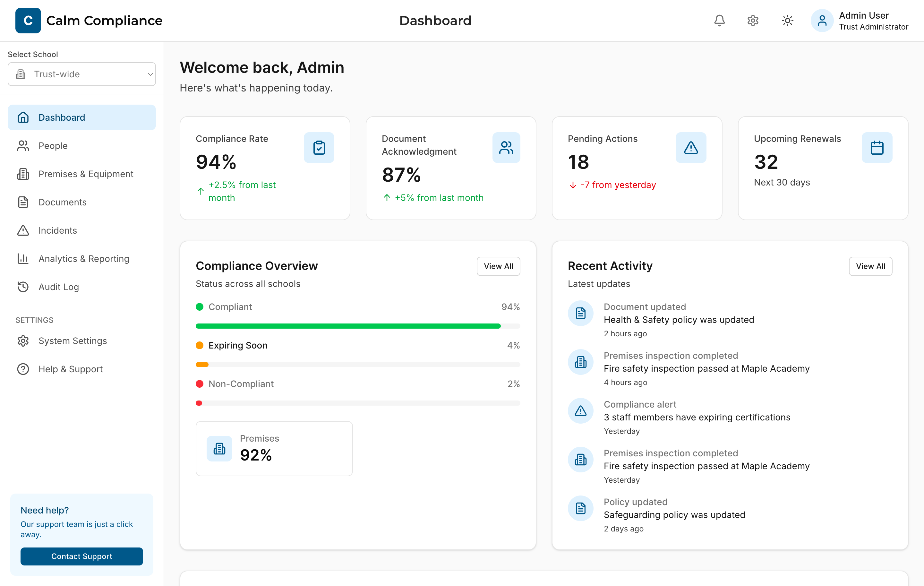Open the Incidents page

pyautogui.click(x=82, y=230)
